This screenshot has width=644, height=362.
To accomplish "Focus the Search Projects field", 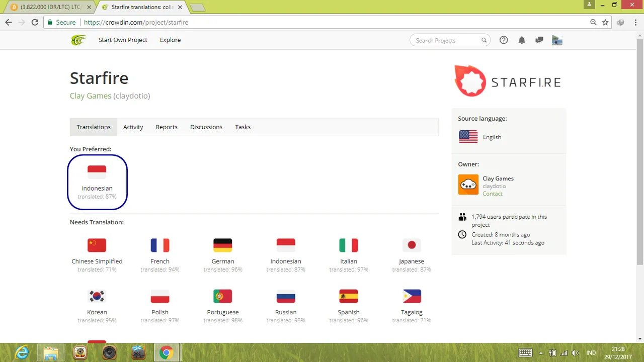I will [450, 40].
